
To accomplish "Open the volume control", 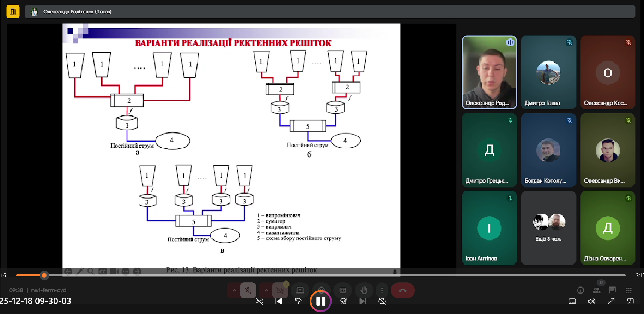I will coord(591,301).
